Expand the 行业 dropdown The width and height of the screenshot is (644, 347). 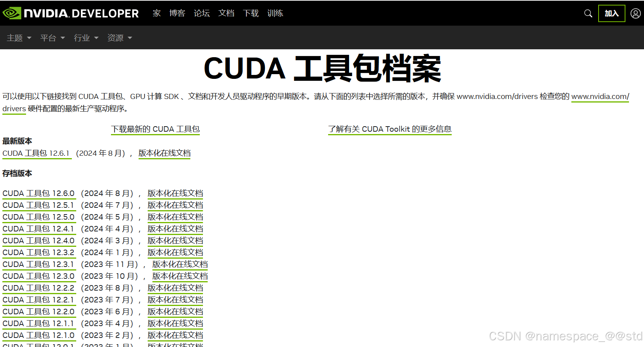point(86,38)
